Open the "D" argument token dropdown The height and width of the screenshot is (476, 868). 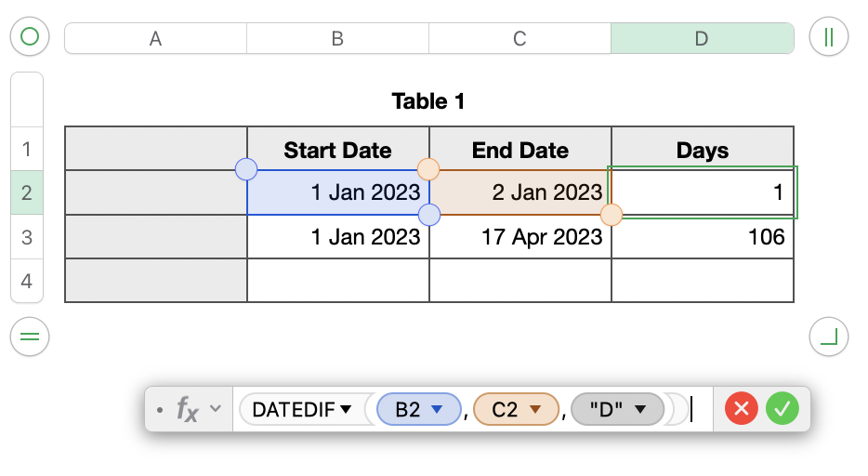pos(639,409)
